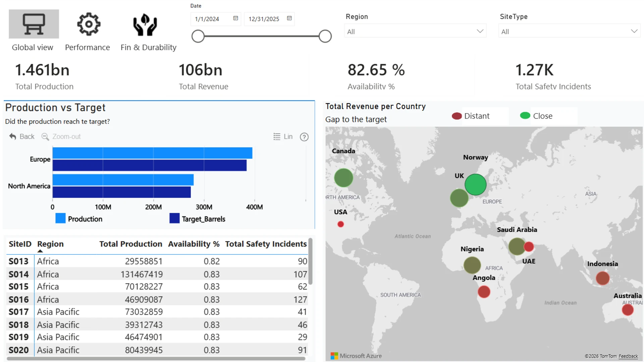Sort by Availability % column header
The height and width of the screenshot is (362, 644).
click(194, 244)
